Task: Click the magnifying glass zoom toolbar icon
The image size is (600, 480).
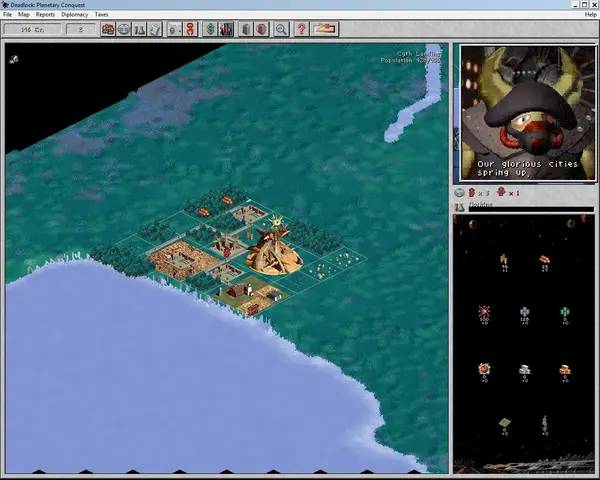Action: pyautogui.click(x=281, y=29)
